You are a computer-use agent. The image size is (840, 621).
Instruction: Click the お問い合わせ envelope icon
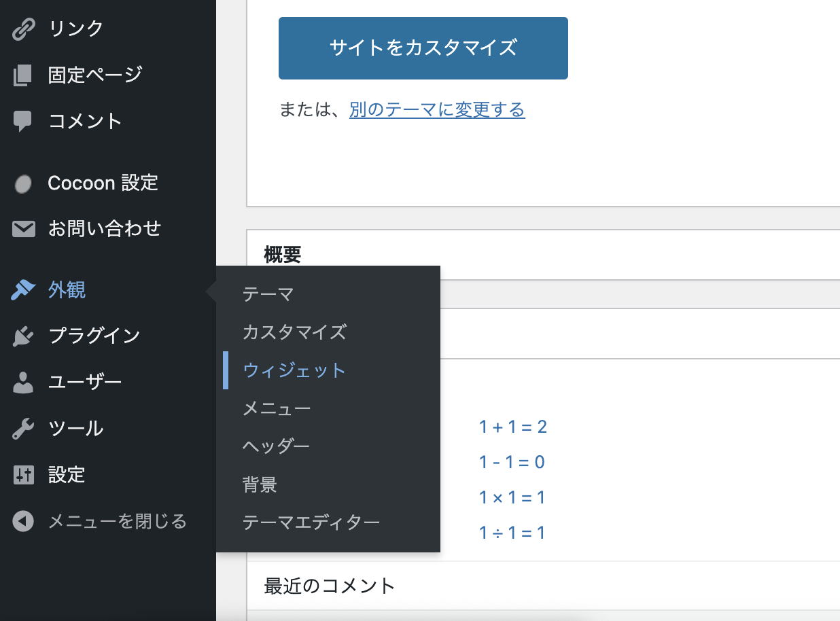tap(23, 229)
